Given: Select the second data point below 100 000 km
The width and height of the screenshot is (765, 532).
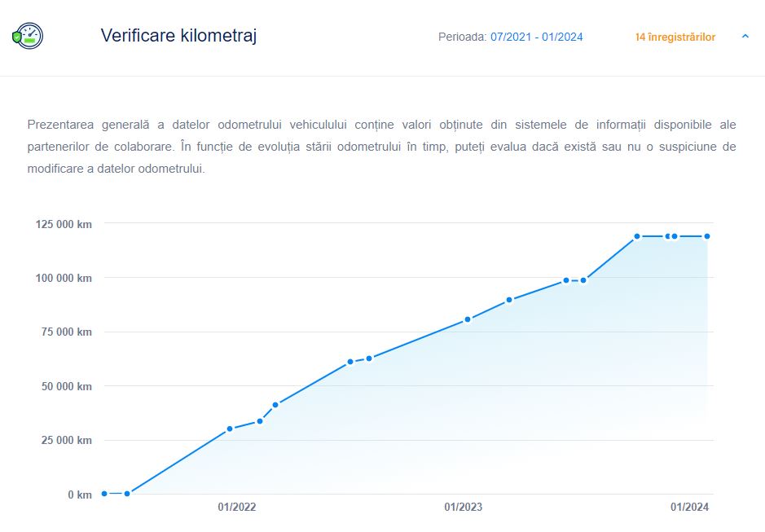Looking at the screenshot, I should pyautogui.click(x=583, y=280).
